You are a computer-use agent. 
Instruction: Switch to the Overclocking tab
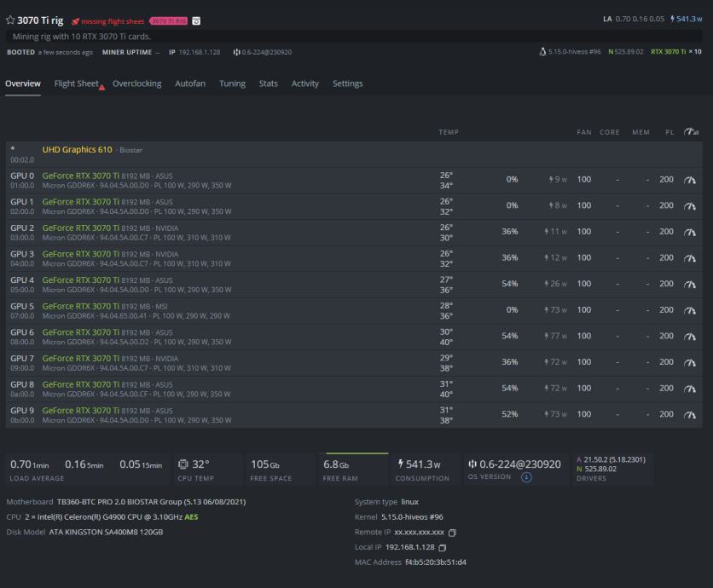[136, 84]
